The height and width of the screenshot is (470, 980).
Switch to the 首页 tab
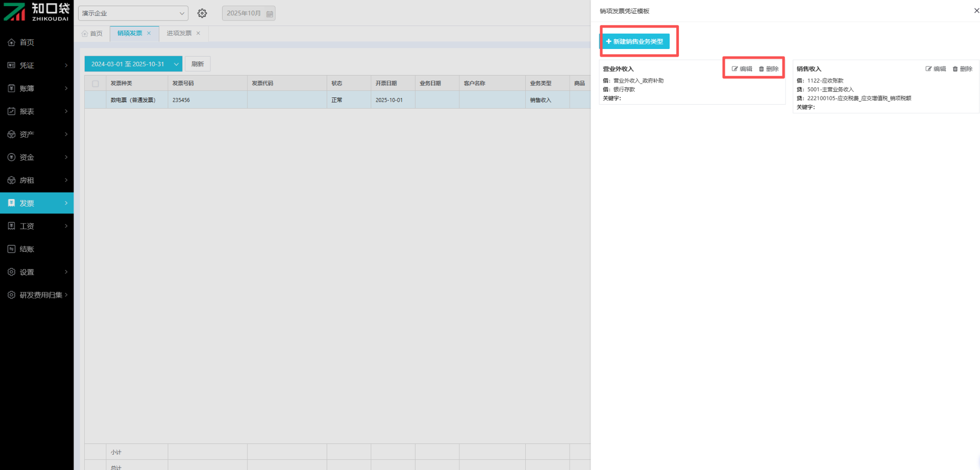[x=92, y=34]
